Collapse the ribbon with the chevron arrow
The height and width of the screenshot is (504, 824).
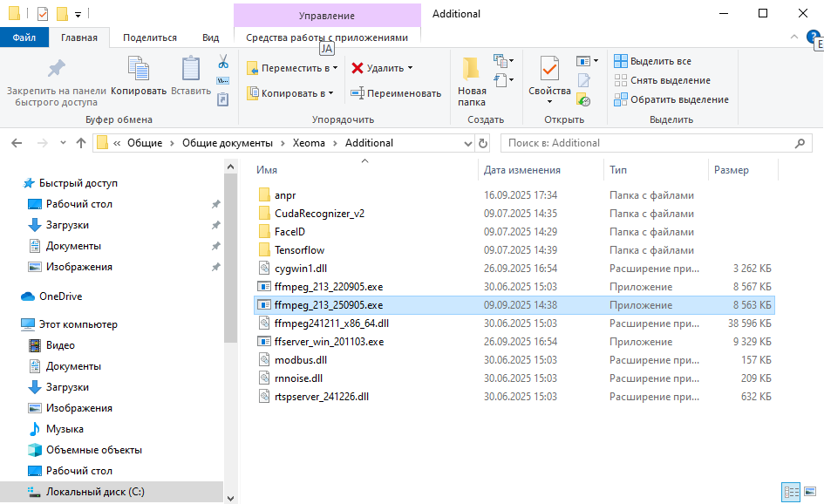(x=793, y=37)
